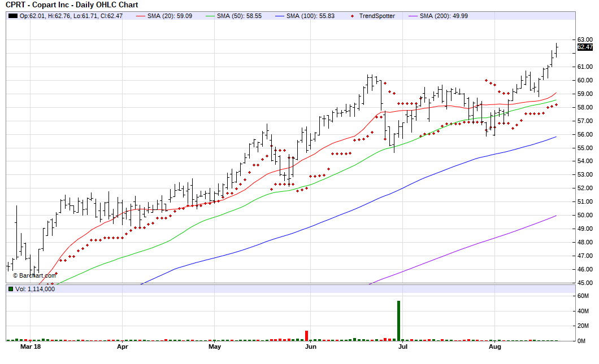Click the 'Jul' date axis label

403,347
